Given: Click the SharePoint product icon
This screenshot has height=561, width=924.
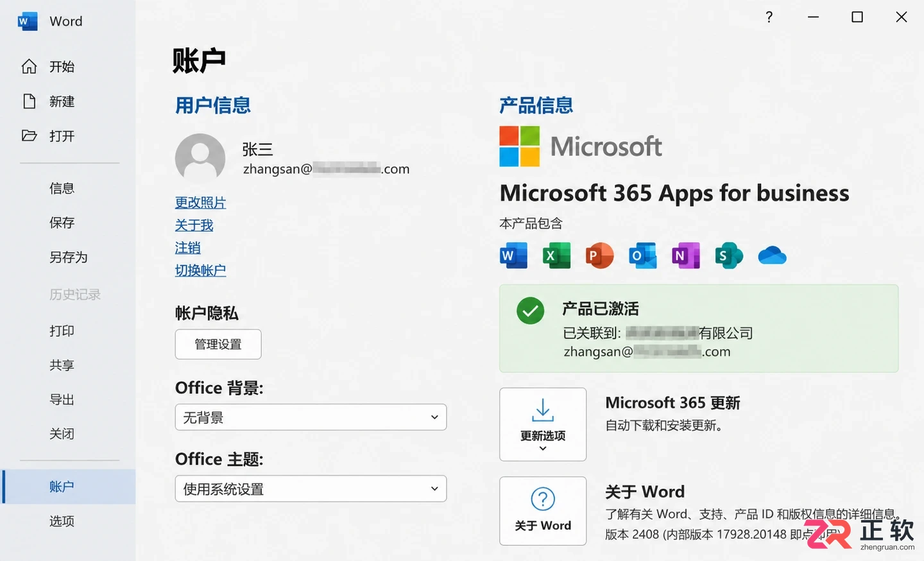Looking at the screenshot, I should (729, 255).
